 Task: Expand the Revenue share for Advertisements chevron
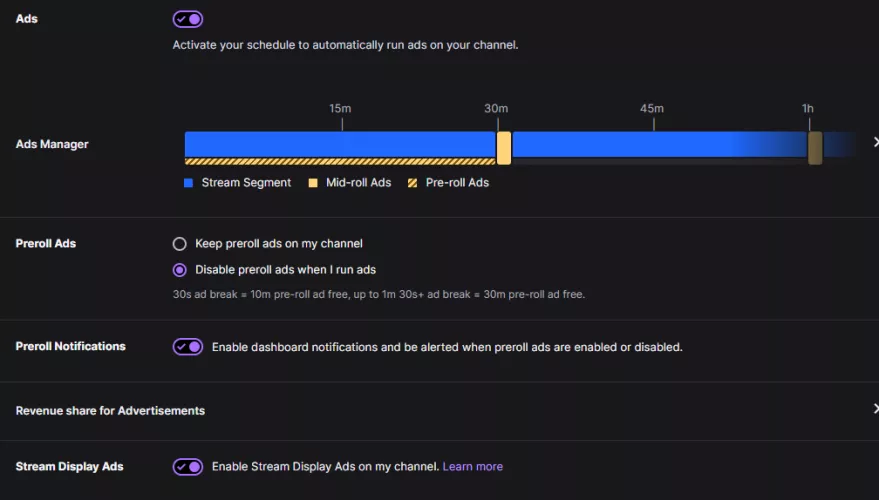[x=875, y=410]
